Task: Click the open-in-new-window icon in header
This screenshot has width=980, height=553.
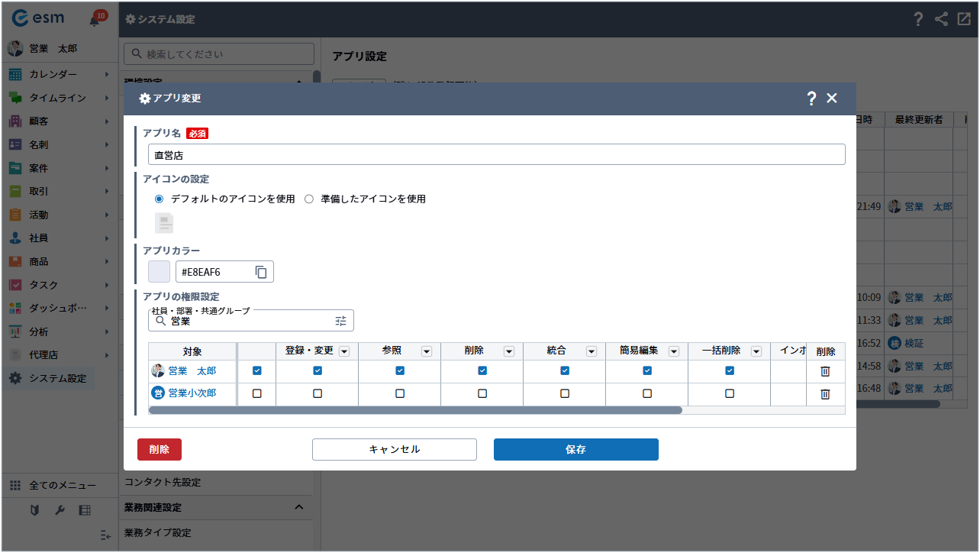Action: pyautogui.click(x=963, y=19)
